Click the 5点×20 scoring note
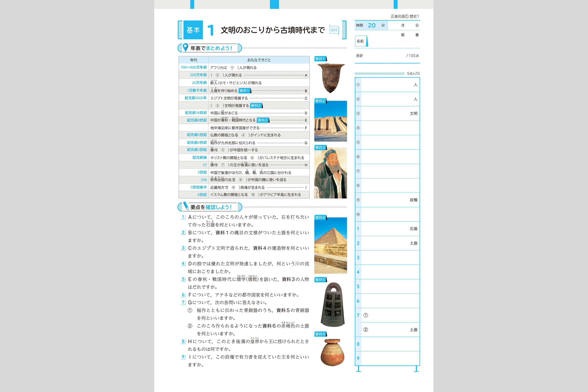Image resolution: width=588 pixels, height=392 pixels. pos(413,73)
